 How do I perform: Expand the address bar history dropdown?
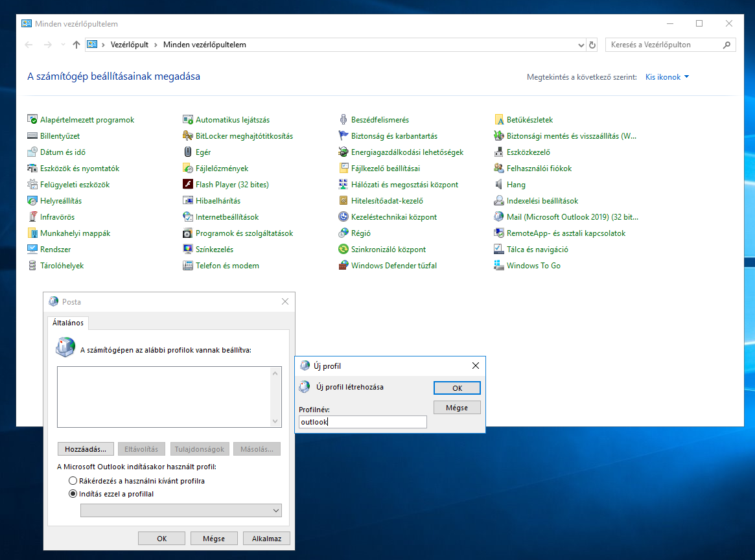[x=581, y=45]
